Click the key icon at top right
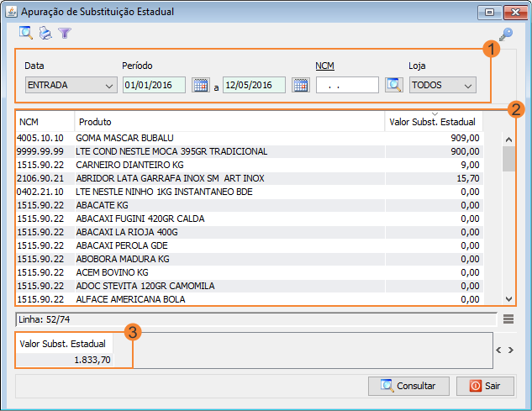The image size is (532, 411). tap(506, 34)
